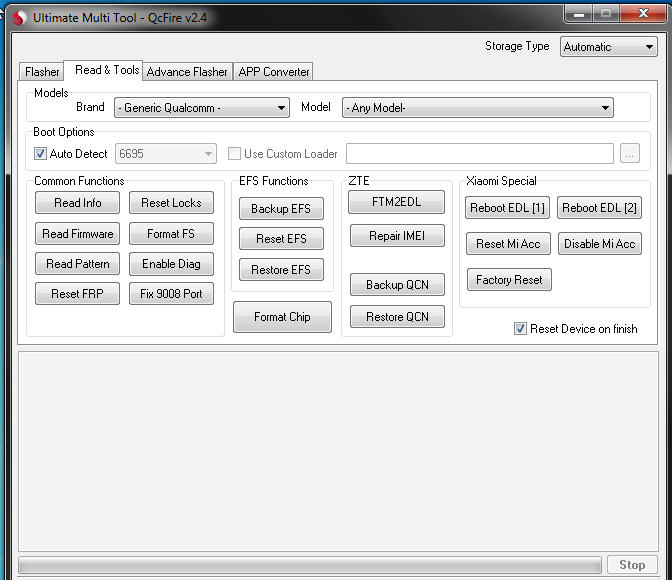Screen dimensions: 672x580
Task: Click the Backup QCN button
Action: 397,285
